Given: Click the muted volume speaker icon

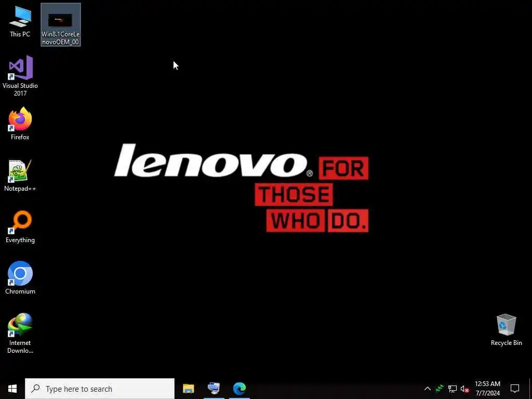Looking at the screenshot, I should click(x=464, y=389).
